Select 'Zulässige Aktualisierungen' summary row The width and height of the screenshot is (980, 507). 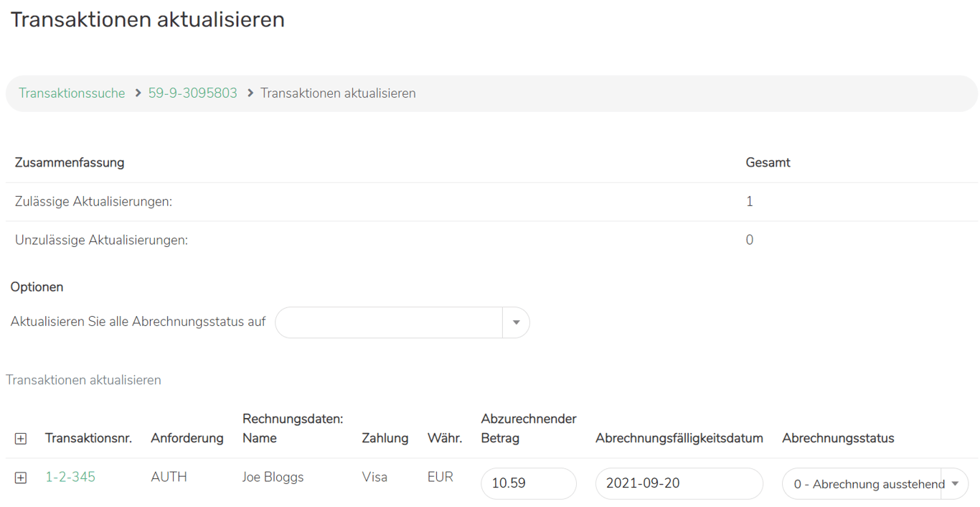click(x=93, y=202)
